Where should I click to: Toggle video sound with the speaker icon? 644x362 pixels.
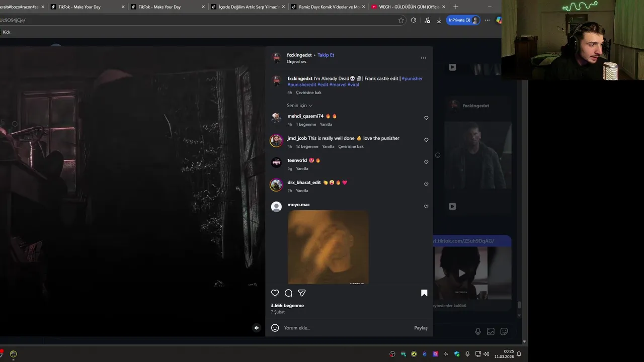[x=256, y=328]
